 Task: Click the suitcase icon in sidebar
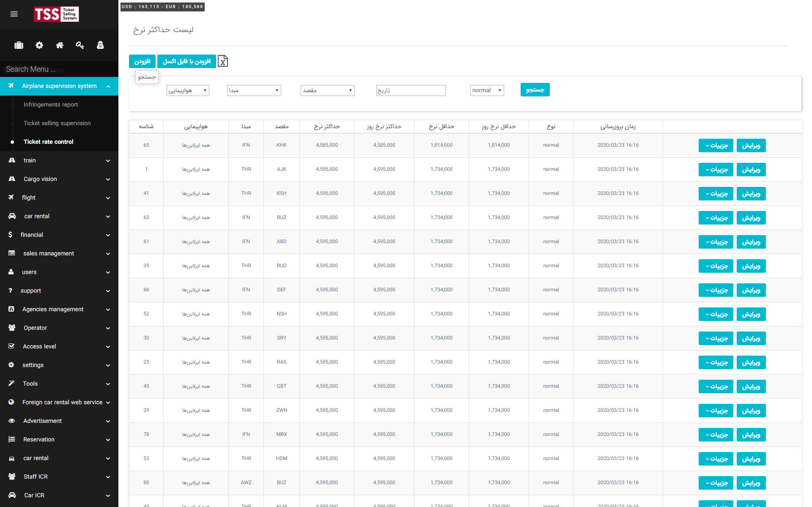pyautogui.click(x=19, y=45)
